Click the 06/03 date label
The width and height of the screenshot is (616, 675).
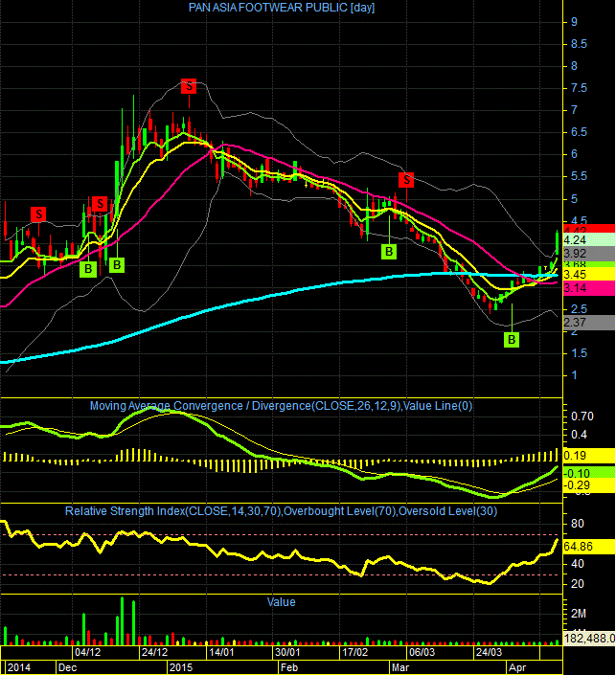pyautogui.click(x=422, y=652)
